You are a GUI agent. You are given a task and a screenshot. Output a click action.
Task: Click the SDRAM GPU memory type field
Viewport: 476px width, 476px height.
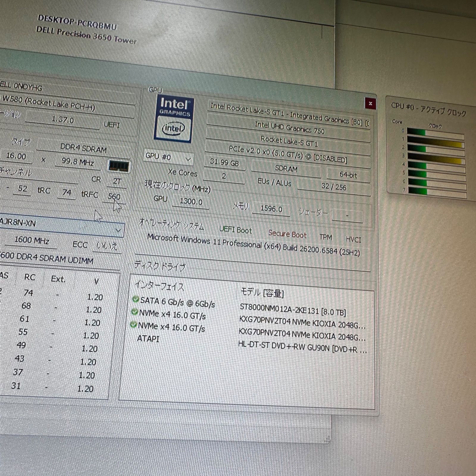[x=286, y=169]
